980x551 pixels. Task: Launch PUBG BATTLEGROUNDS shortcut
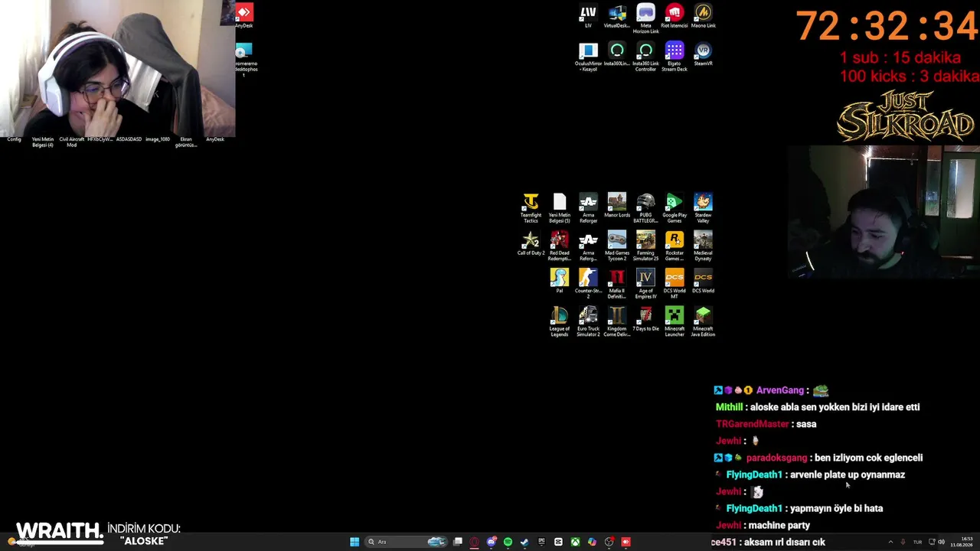pyautogui.click(x=645, y=208)
